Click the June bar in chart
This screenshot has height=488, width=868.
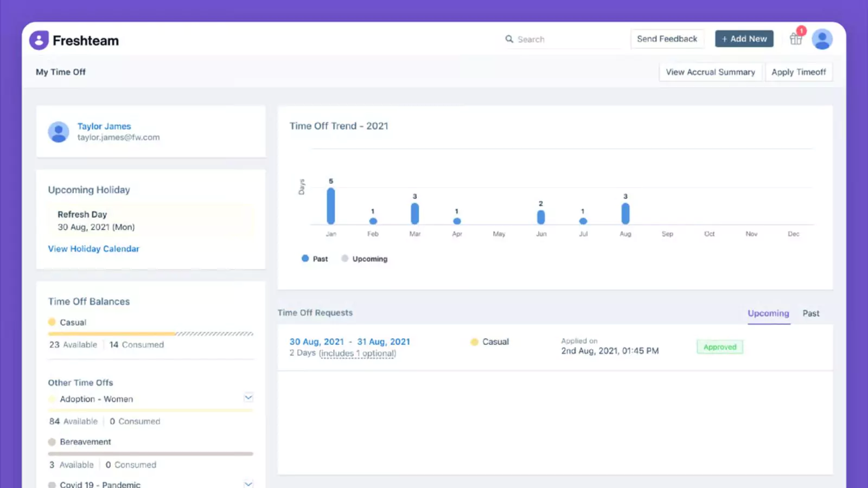coord(541,217)
